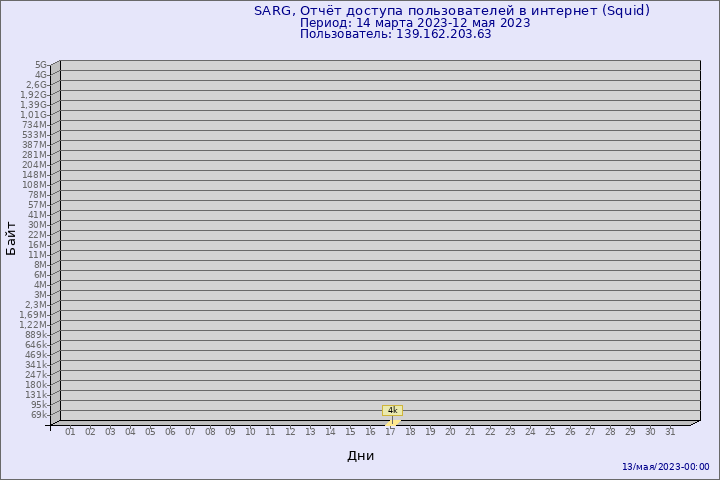Click the timestamp 13/мая/2023-00:00
This screenshot has height=480, width=720.
[666, 467]
